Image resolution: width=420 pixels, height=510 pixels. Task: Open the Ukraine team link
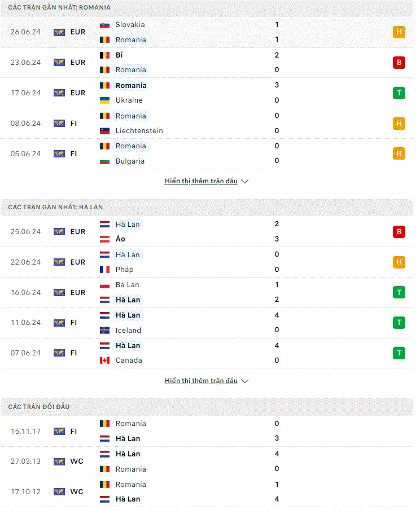click(129, 100)
